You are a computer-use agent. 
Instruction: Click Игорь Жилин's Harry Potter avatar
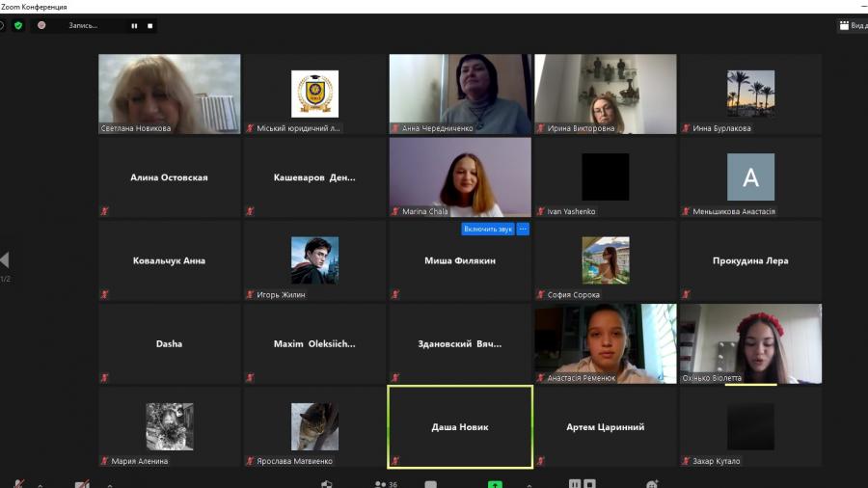pos(314,260)
